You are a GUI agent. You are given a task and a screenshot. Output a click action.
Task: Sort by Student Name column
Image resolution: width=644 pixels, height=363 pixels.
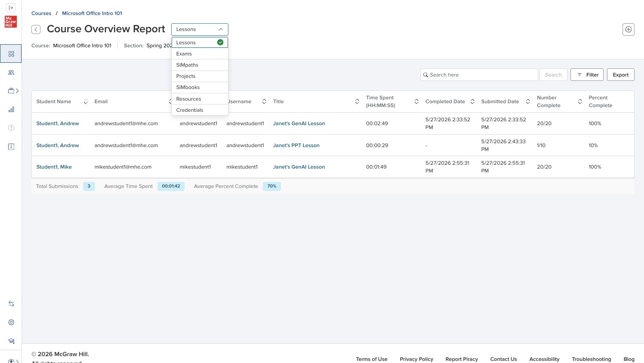pos(86,102)
